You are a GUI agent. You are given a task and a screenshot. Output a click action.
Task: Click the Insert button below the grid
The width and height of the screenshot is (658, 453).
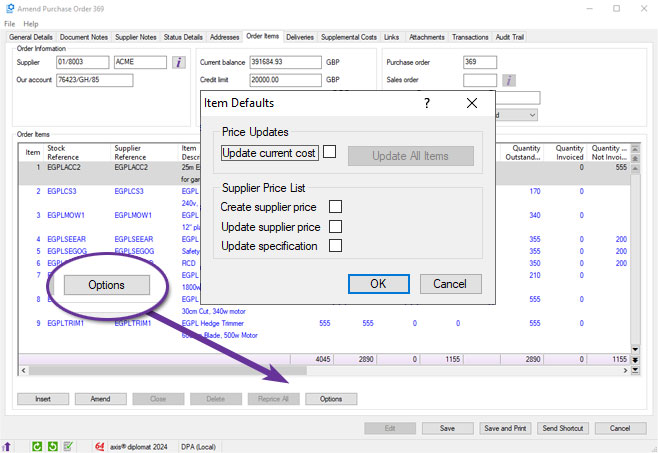[43, 399]
